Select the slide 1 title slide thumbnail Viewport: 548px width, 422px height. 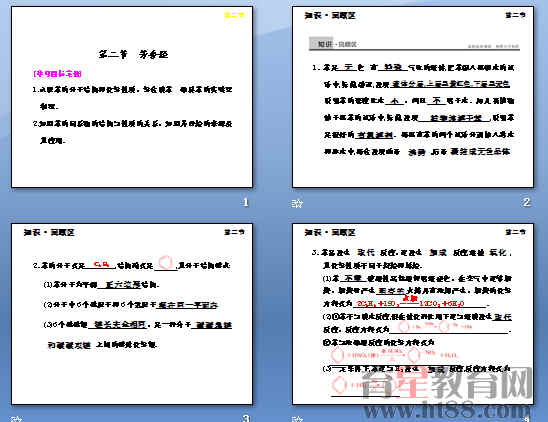[x=132, y=97]
